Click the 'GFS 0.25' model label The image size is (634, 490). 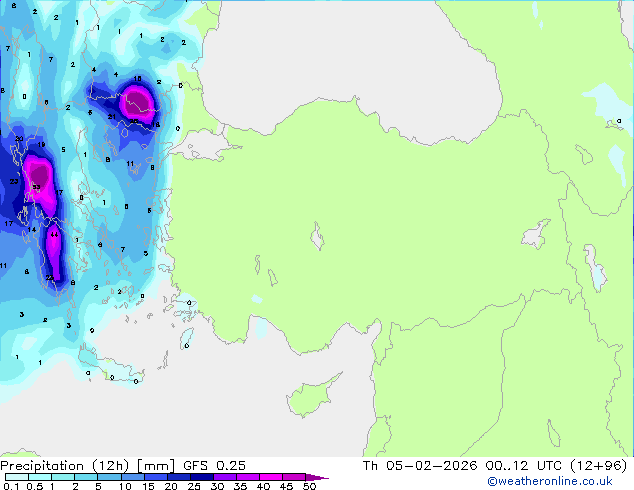click(214, 466)
